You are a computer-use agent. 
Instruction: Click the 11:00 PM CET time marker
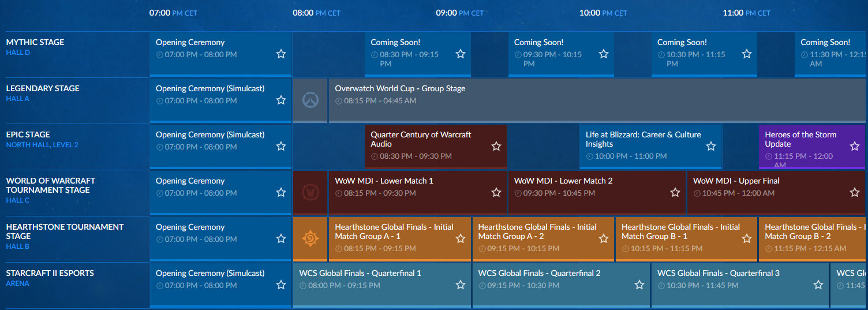(746, 13)
